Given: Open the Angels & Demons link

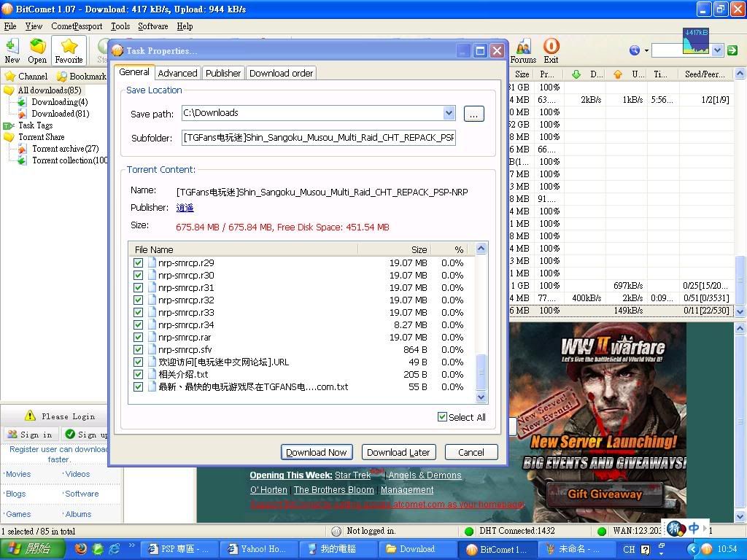Looking at the screenshot, I should pyautogui.click(x=425, y=475).
